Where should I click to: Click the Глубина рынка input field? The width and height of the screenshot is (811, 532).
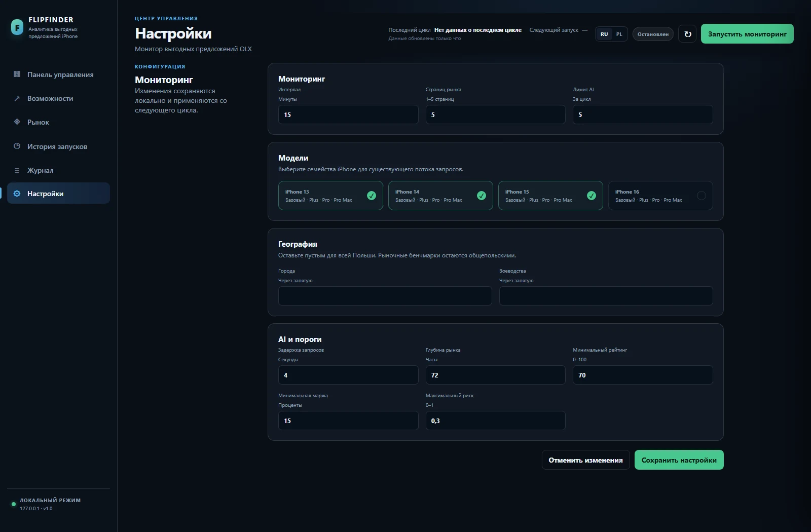point(495,375)
